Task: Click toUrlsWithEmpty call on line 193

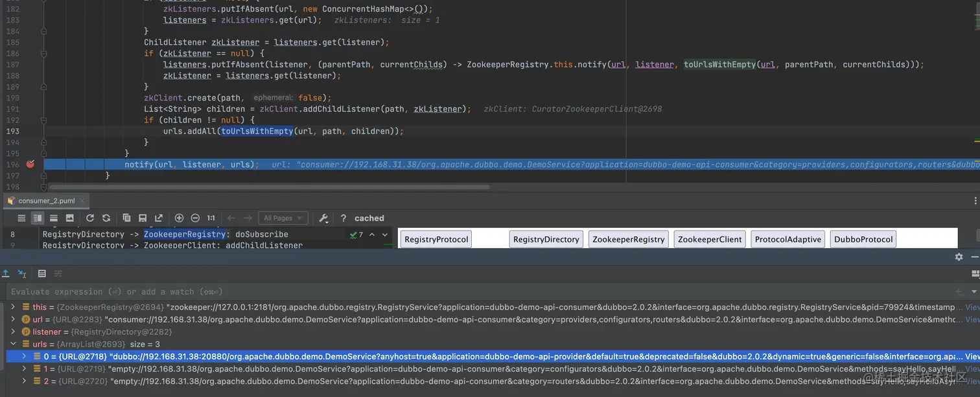Action: [x=257, y=131]
